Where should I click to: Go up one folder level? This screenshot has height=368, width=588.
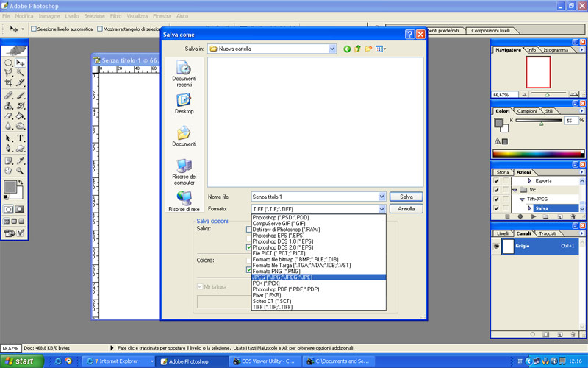click(x=358, y=49)
